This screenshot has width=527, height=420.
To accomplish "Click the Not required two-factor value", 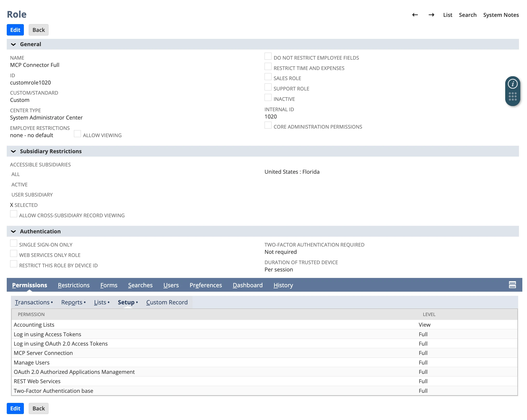I will [x=281, y=252].
